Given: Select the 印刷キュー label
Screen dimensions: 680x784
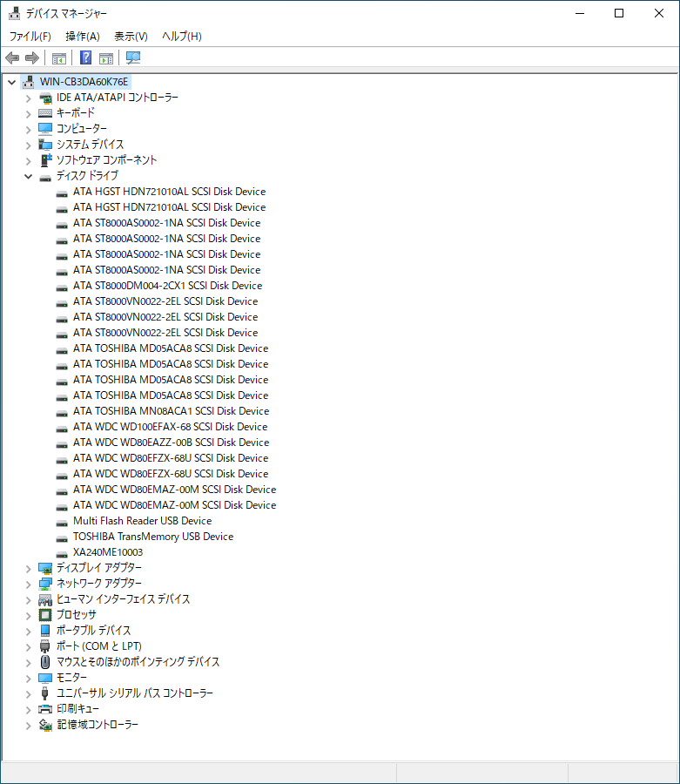Looking at the screenshot, I should (x=77, y=709).
